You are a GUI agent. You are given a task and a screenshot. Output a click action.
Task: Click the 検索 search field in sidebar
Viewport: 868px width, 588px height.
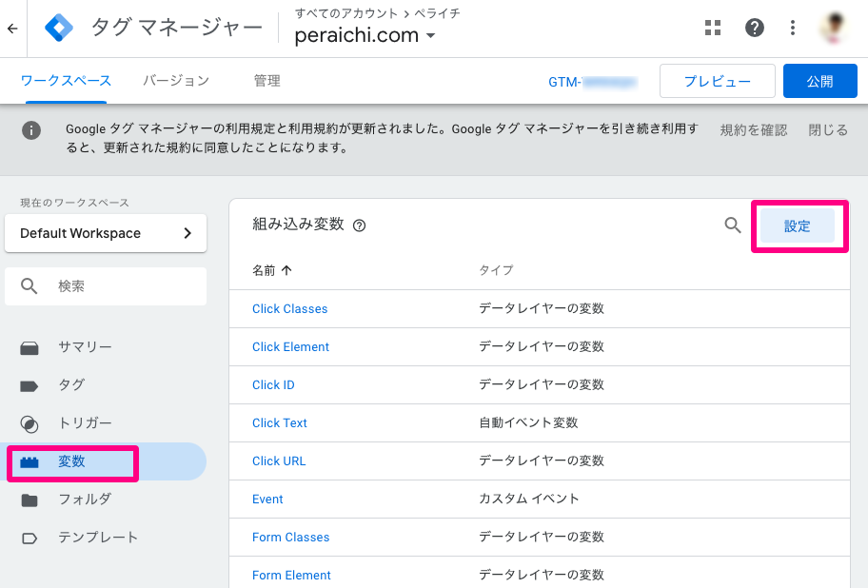tap(106, 286)
